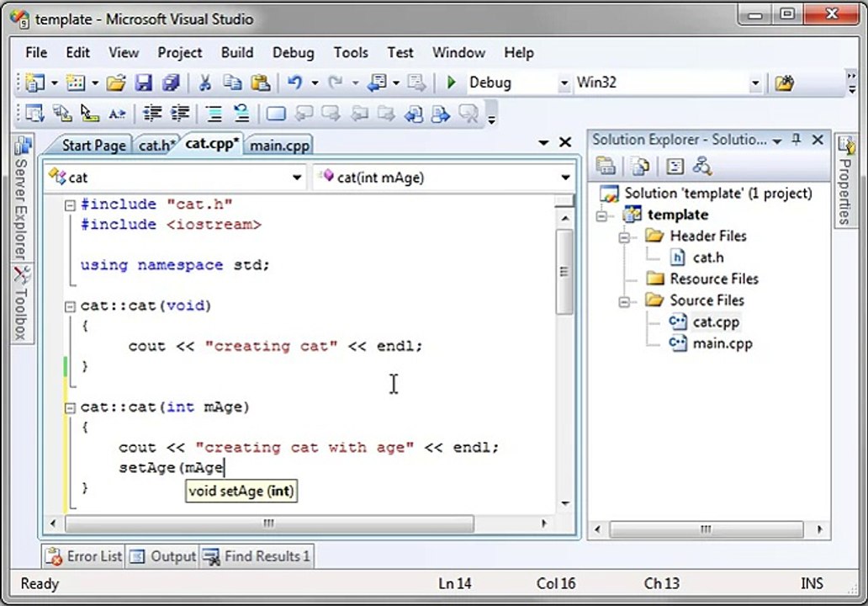Click the editor vertical scrollbar thumb
Screen dimensions: 868x606
pyautogui.click(x=564, y=271)
